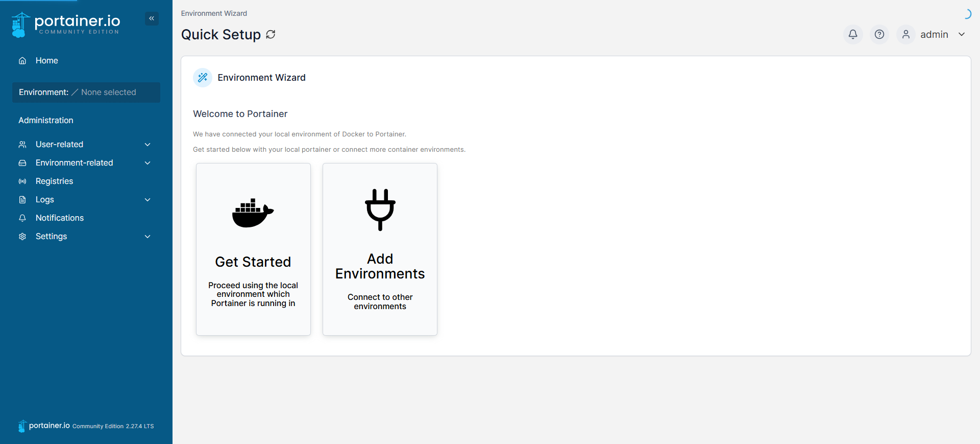The width and height of the screenshot is (980, 444).
Task: Click the Environment Wizard panel title
Action: (x=261, y=78)
